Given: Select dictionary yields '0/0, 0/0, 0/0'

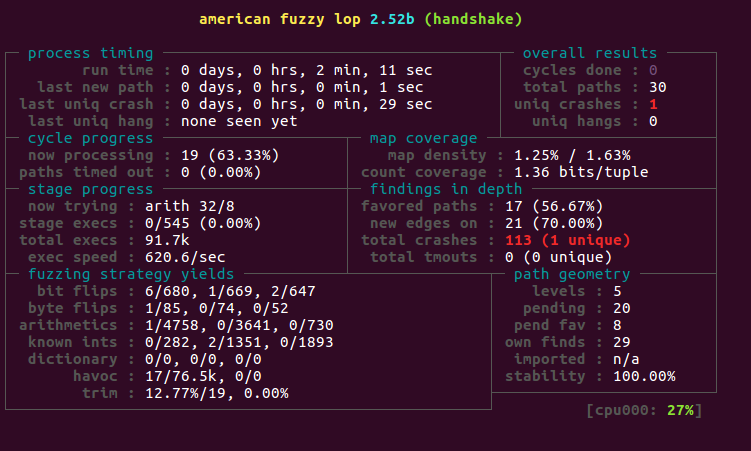Looking at the screenshot, I should (x=203, y=359).
